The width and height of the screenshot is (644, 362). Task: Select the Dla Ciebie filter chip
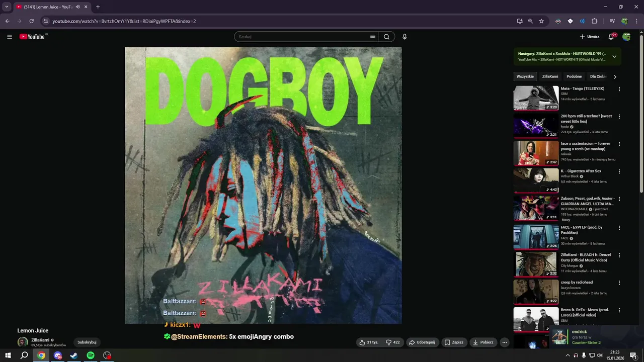pyautogui.click(x=598, y=76)
